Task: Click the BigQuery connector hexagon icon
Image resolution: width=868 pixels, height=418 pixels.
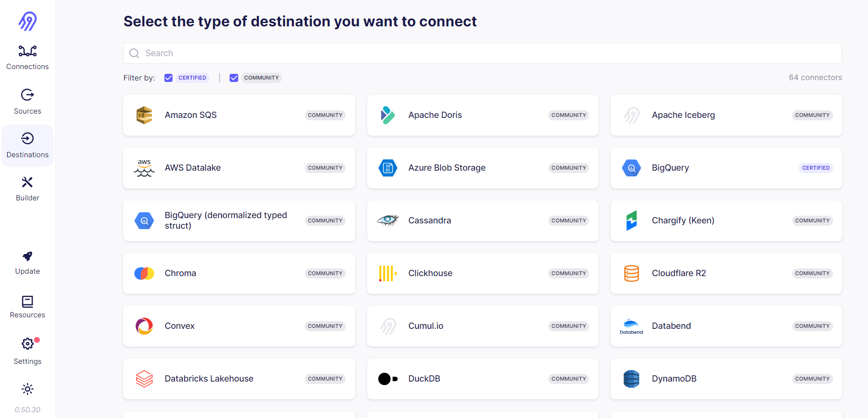Action: 631,168
